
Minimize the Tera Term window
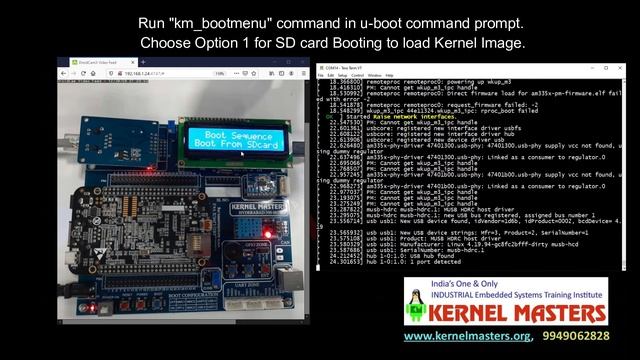pos(592,68)
